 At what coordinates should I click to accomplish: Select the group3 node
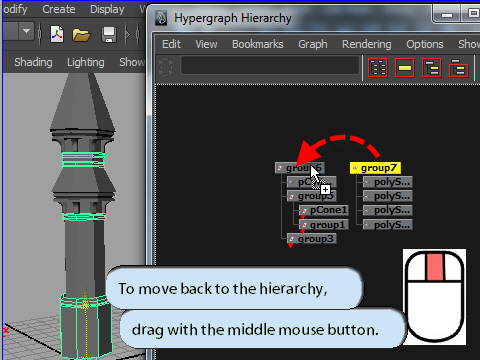coord(311,239)
